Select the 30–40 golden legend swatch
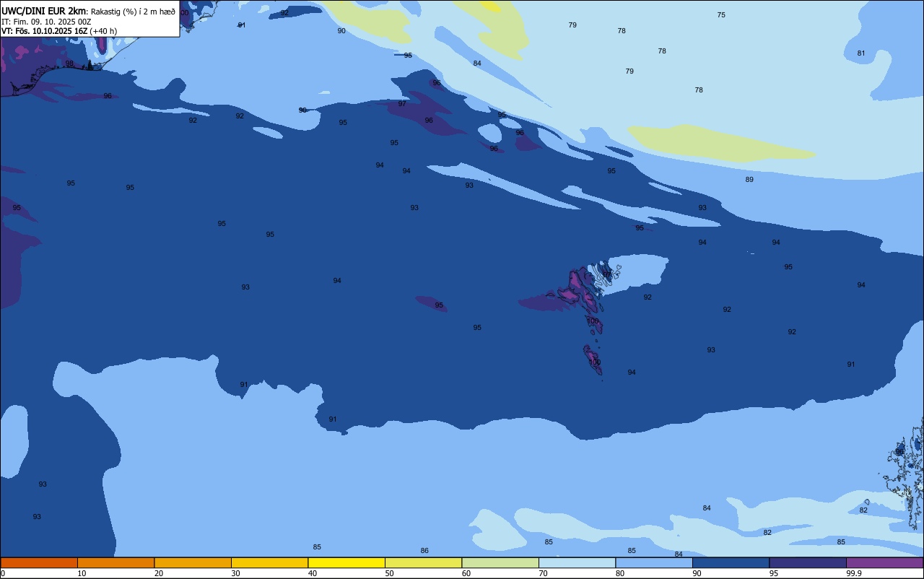924x579 pixels. point(269,562)
